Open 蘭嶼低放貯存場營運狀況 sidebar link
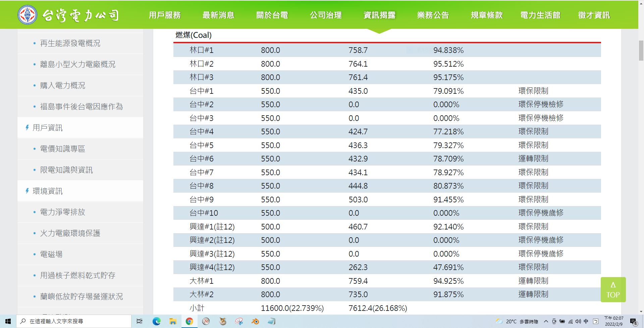Viewport: 644px width, 328px height. pyautogui.click(x=82, y=297)
